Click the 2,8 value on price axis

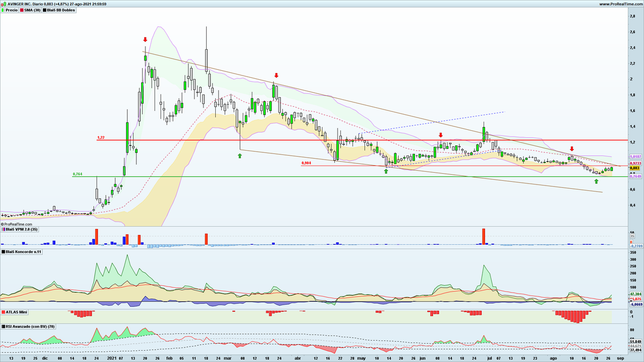[x=633, y=16]
